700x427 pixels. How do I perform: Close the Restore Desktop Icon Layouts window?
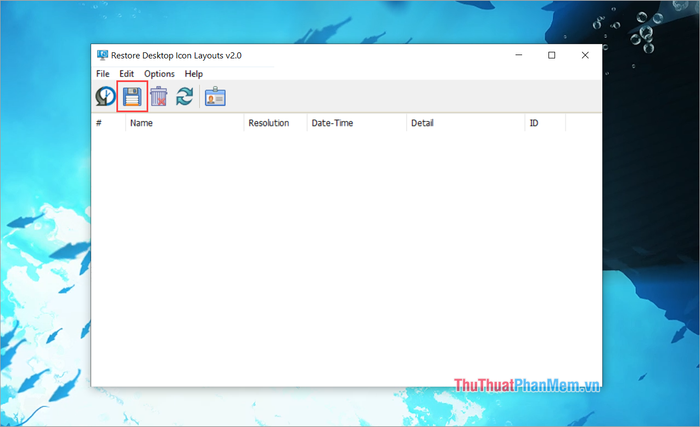click(x=585, y=55)
